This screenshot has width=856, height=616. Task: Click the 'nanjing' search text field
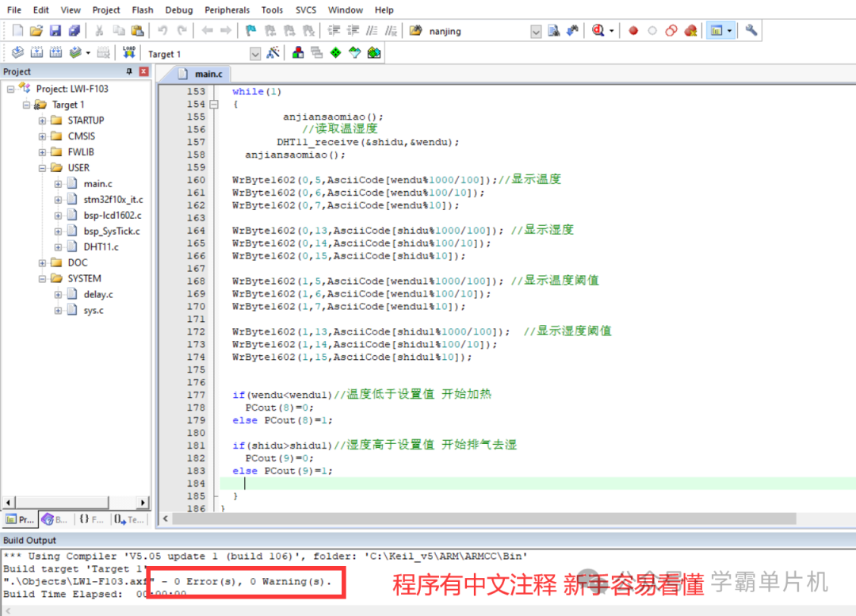478,32
